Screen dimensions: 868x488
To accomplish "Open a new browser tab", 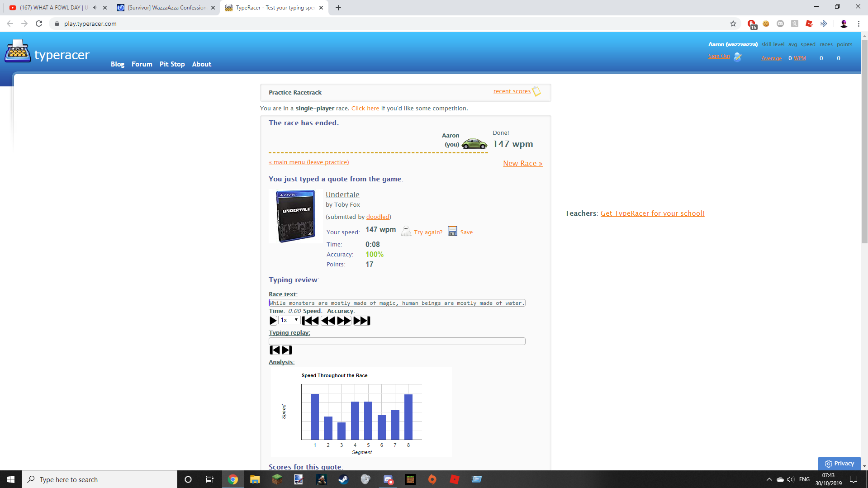I will (338, 8).
